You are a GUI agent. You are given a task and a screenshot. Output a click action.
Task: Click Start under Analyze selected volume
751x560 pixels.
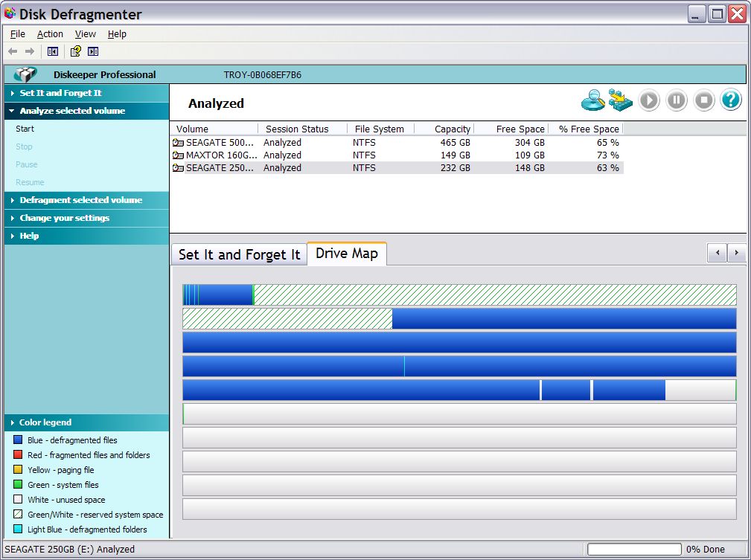[x=25, y=129]
